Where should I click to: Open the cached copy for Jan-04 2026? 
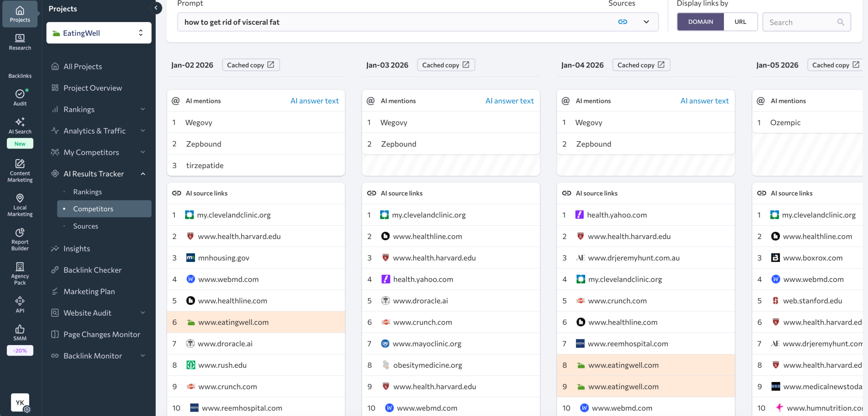[640, 64]
